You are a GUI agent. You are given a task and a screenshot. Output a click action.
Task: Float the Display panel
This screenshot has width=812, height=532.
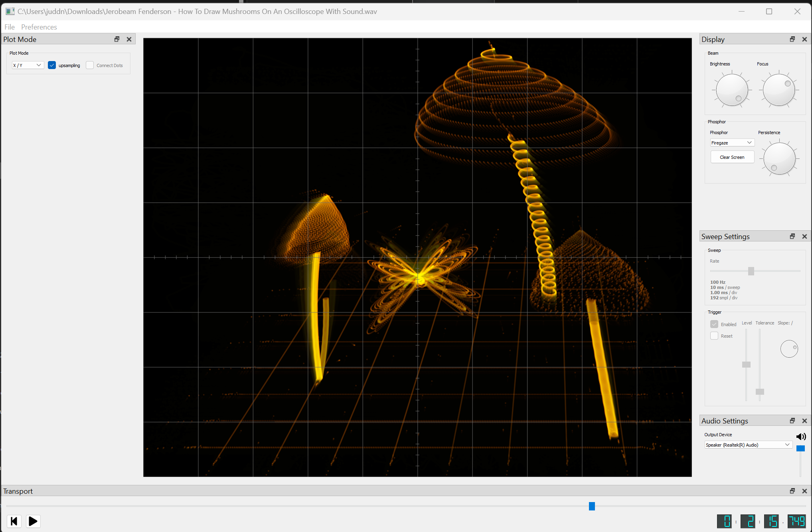click(x=792, y=39)
